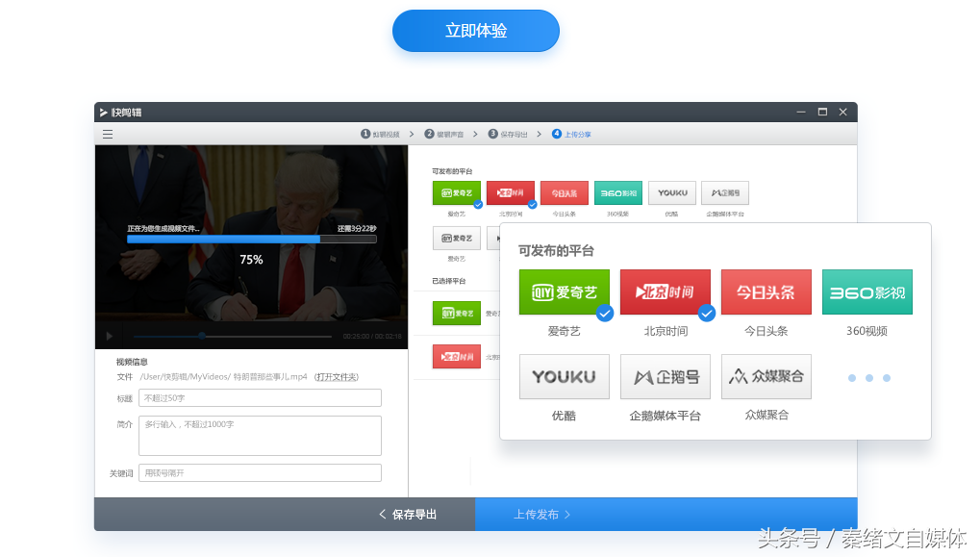980x557 pixels.
Task: Select the 今日头条 platform tile in popup
Action: (766, 292)
